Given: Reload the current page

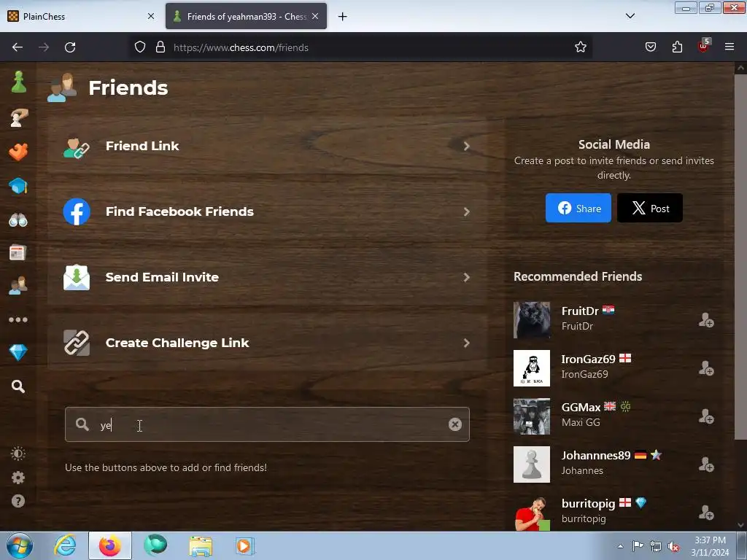Looking at the screenshot, I should [70, 47].
